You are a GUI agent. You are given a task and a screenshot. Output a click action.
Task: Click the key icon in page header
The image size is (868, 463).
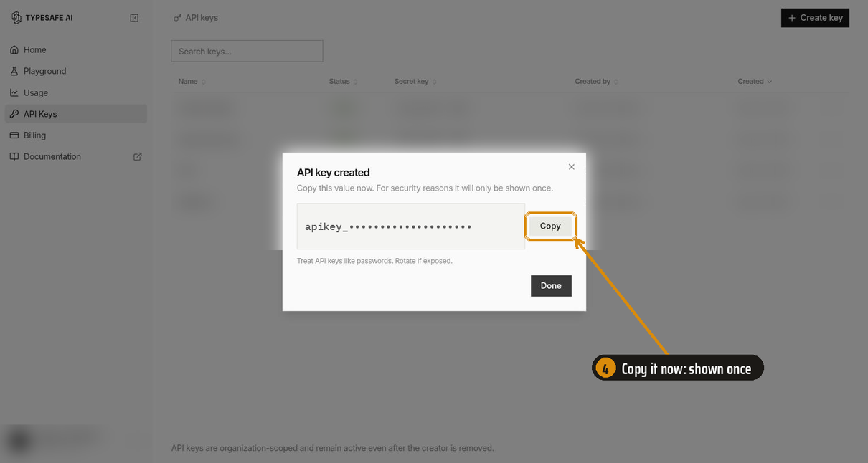click(x=177, y=18)
